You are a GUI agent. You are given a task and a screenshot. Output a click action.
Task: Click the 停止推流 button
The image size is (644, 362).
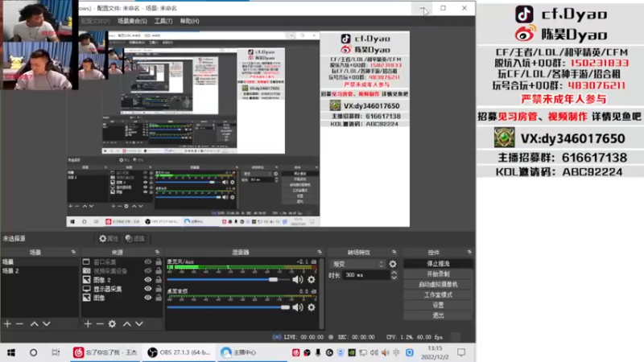438,264
